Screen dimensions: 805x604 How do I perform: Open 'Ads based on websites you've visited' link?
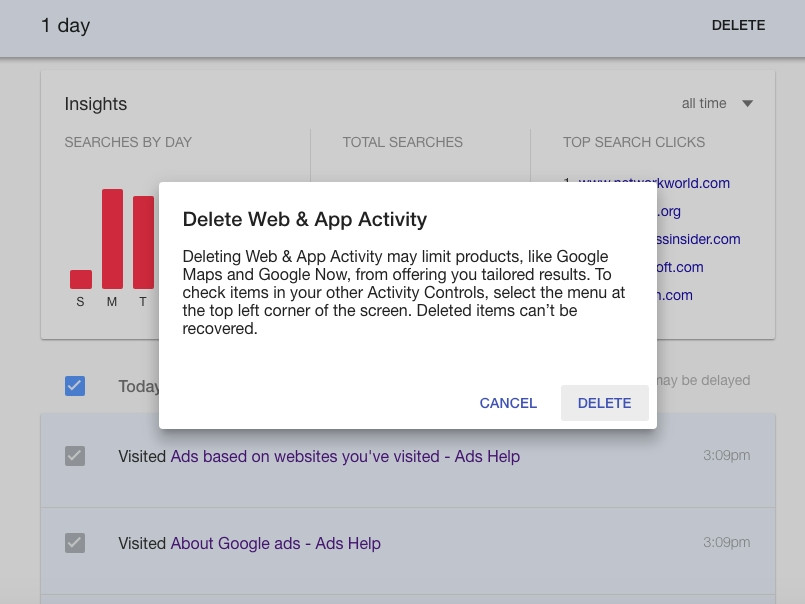click(x=345, y=456)
